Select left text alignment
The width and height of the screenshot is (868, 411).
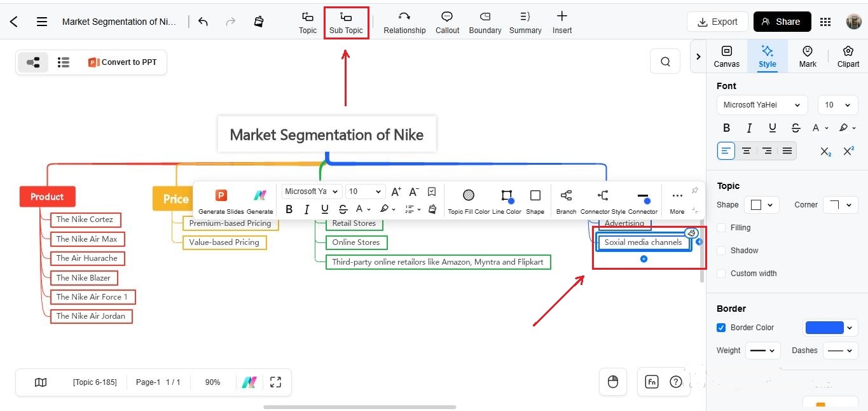(726, 151)
